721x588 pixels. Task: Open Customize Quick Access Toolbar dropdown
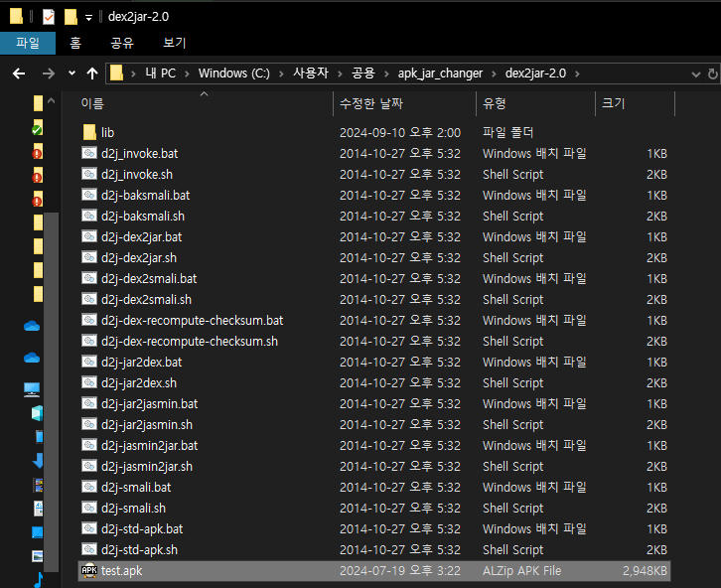click(88, 18)
